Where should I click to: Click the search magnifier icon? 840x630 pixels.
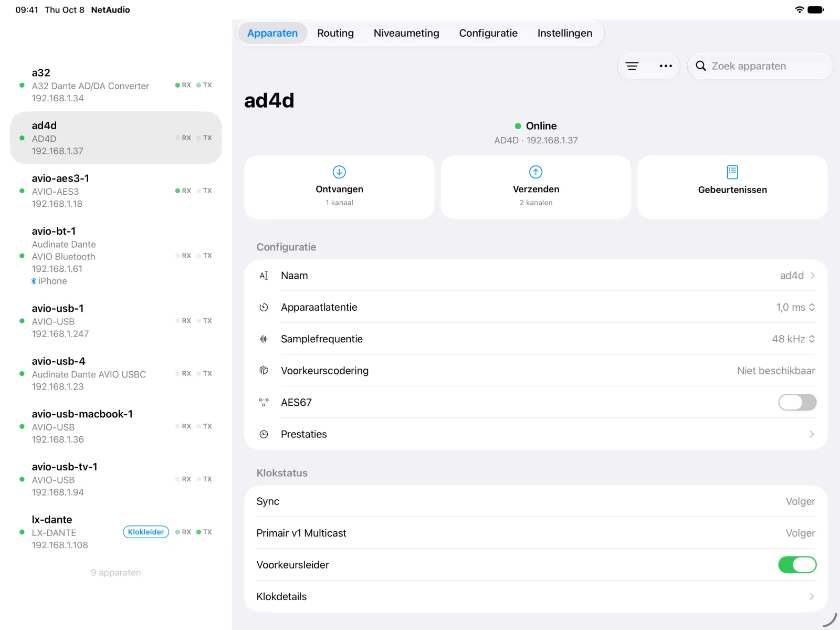[700, 66]
